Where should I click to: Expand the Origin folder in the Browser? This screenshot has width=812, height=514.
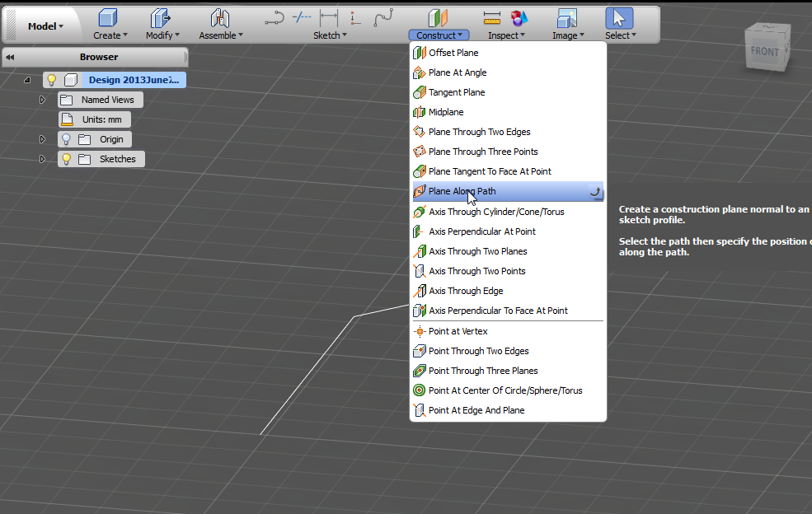(x=42, y=138)
